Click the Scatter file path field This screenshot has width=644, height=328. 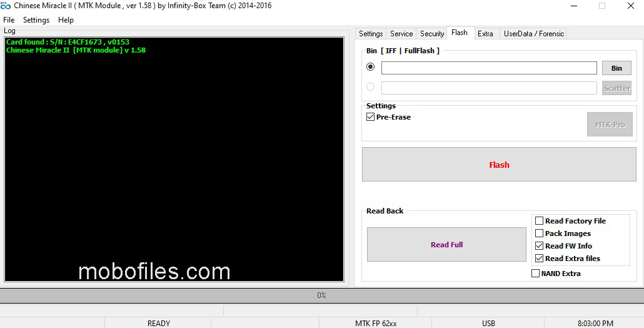[489, 88]
